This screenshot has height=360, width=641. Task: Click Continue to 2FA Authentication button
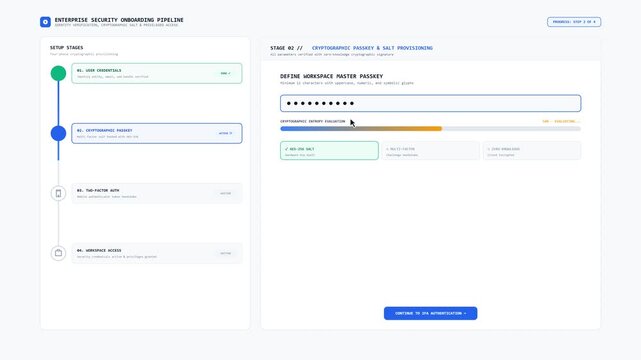(x=430, y=313)
